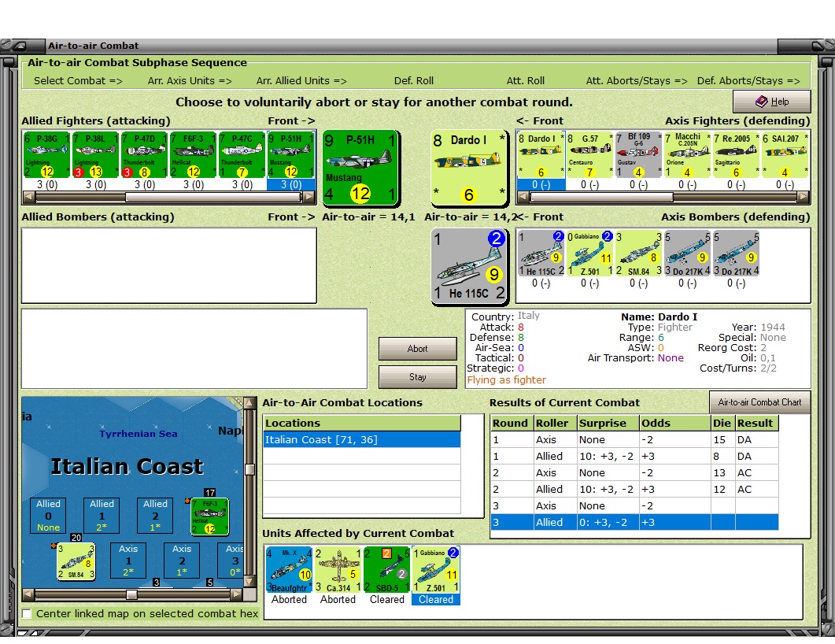
Task: Click the F6F-3 counter on the linked map
Action: pos(210,516)
